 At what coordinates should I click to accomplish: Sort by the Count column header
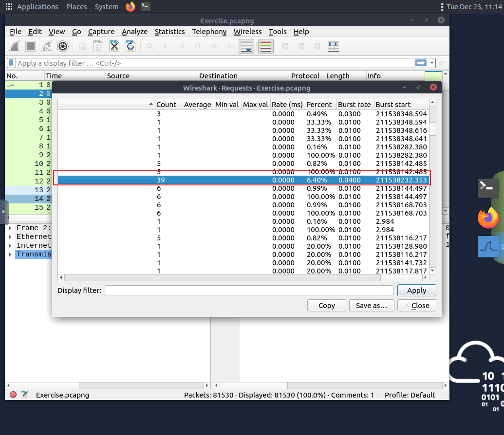(168, 105)
